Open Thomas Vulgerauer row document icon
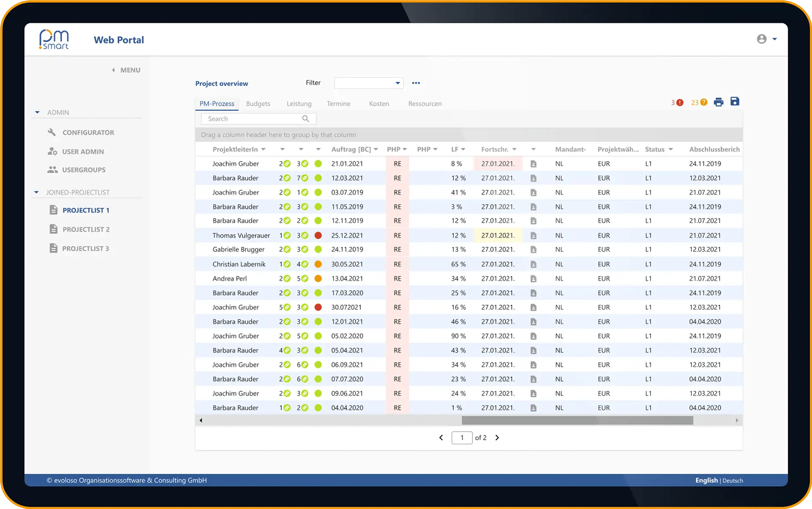 [533, 235]
